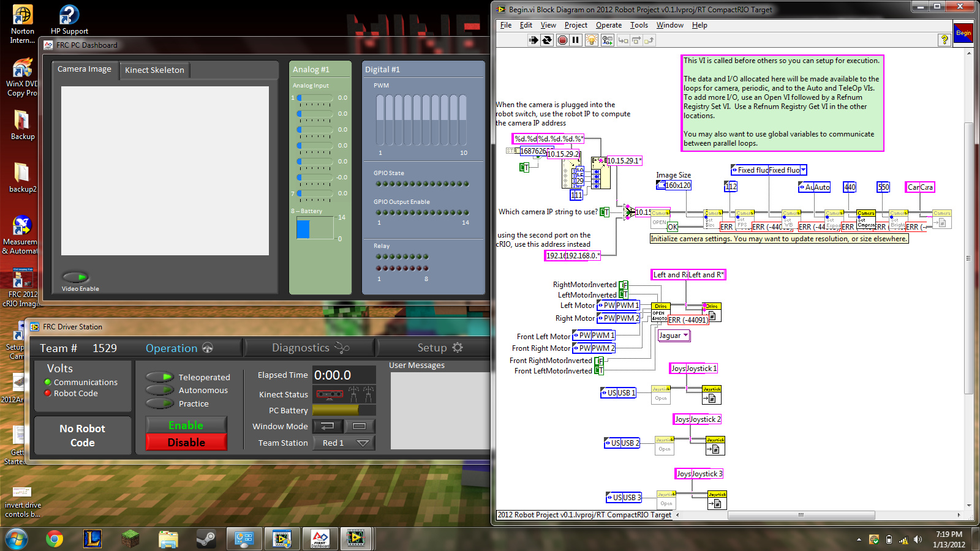The image size is (980, 551).
Task: Toggle Highlight Execution light bulb icon
Action: (x=592, y=40)
